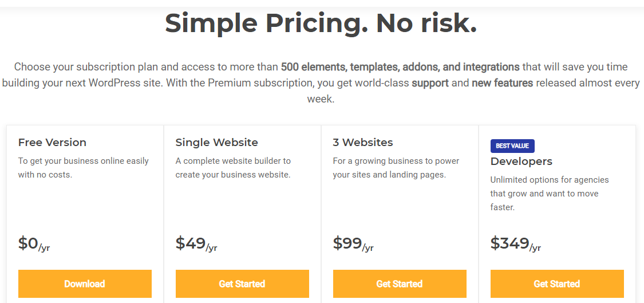
Task: Choose Get Started on the Developers plan
Action: pyautogui.click(x=557, y=284)
